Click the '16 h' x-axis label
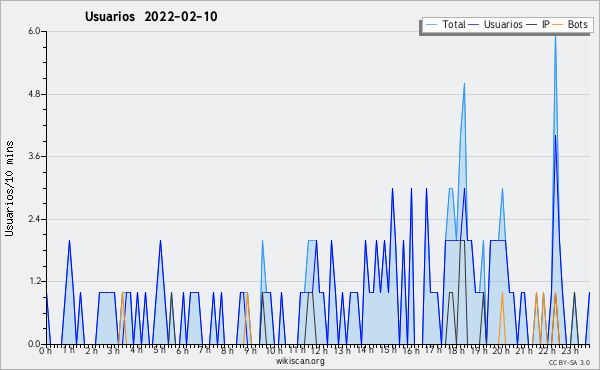 click(x=411, y=351)
